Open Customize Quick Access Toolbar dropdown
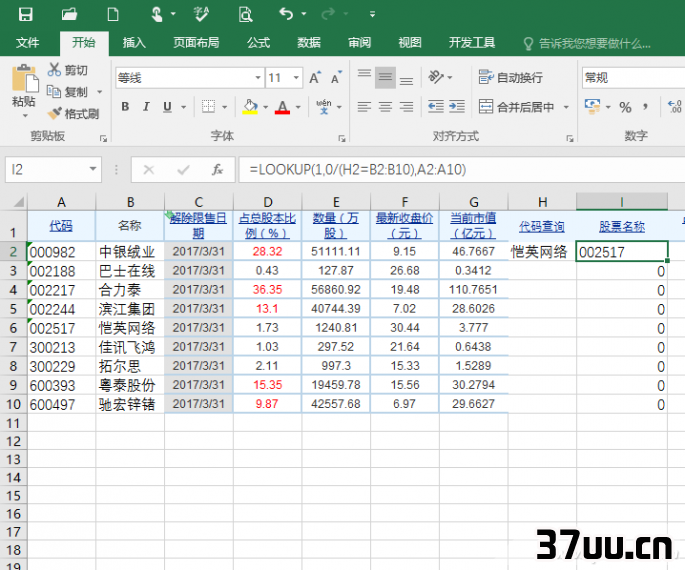 [372, 14]
